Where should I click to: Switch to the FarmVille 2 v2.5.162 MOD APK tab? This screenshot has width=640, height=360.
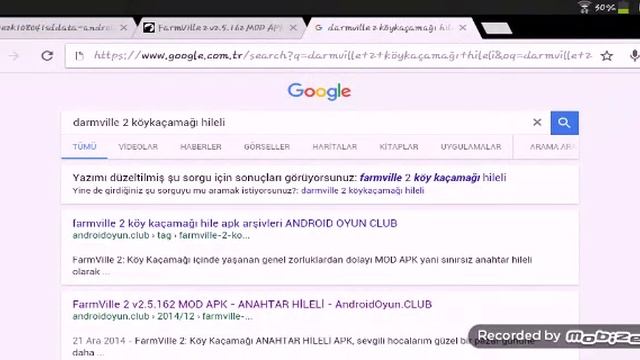[x=220, y=28]
